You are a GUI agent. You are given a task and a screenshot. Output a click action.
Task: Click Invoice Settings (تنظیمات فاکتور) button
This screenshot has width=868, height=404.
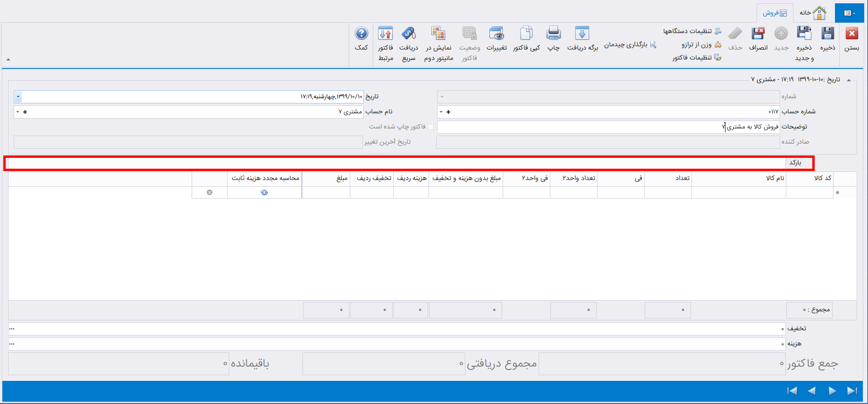click(x=697, y=58)
